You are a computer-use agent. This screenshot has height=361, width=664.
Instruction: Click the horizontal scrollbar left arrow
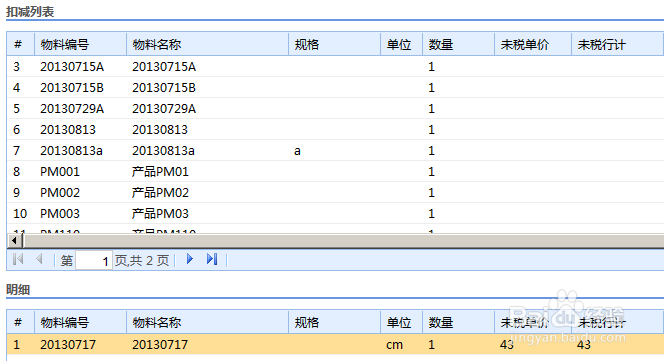[x=14, y=241]
